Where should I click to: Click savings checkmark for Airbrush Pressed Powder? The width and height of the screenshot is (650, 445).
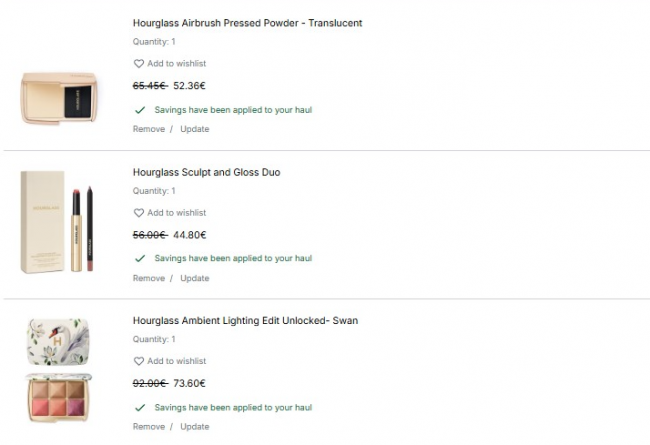pos(140,109)
